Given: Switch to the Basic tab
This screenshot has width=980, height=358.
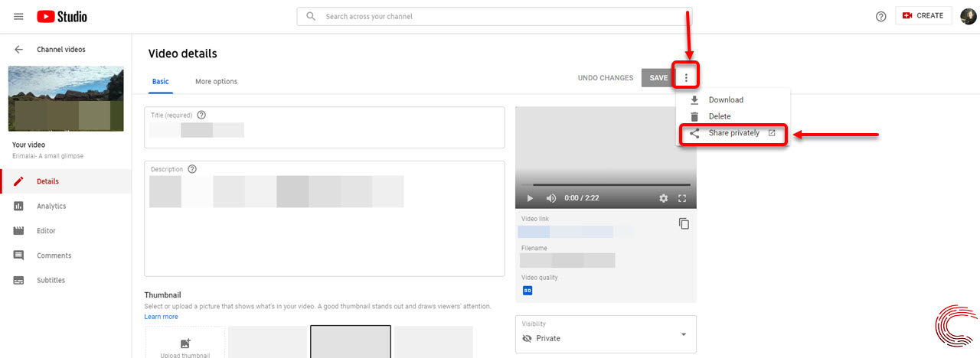Looking at the screenshot, I should (x=161, y=81).
